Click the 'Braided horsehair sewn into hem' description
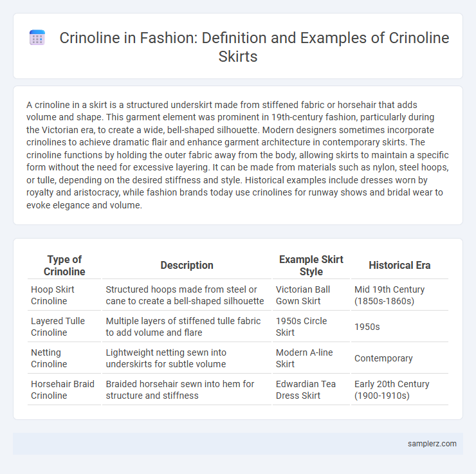476x474 pixels. [187, 390]
